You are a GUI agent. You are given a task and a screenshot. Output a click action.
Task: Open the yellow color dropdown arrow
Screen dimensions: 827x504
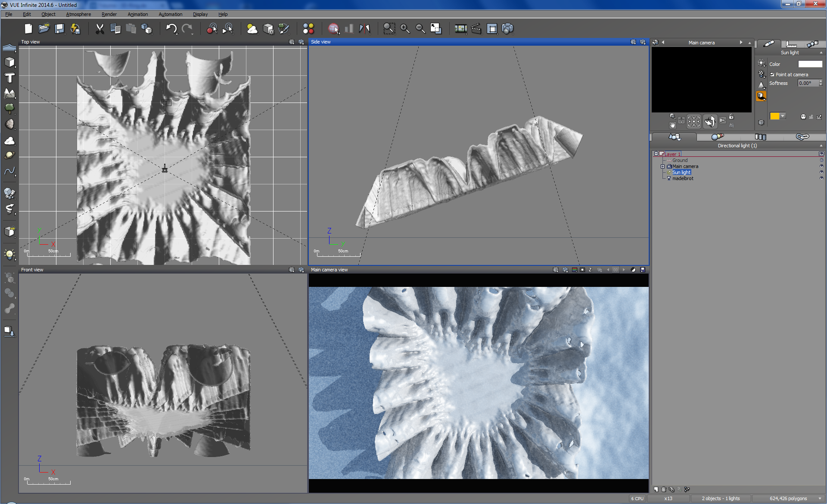783,116
